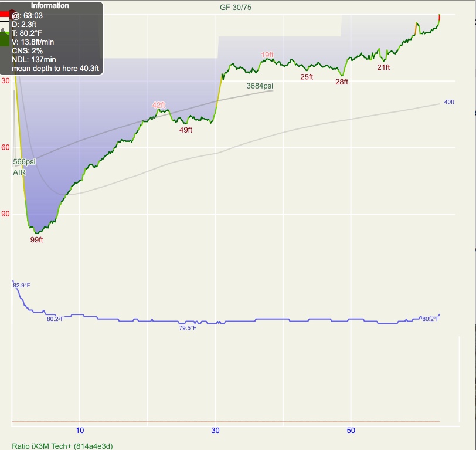Click the 566psi pressure label
Screen dimensions: 476x450
(x=25, y=161)
